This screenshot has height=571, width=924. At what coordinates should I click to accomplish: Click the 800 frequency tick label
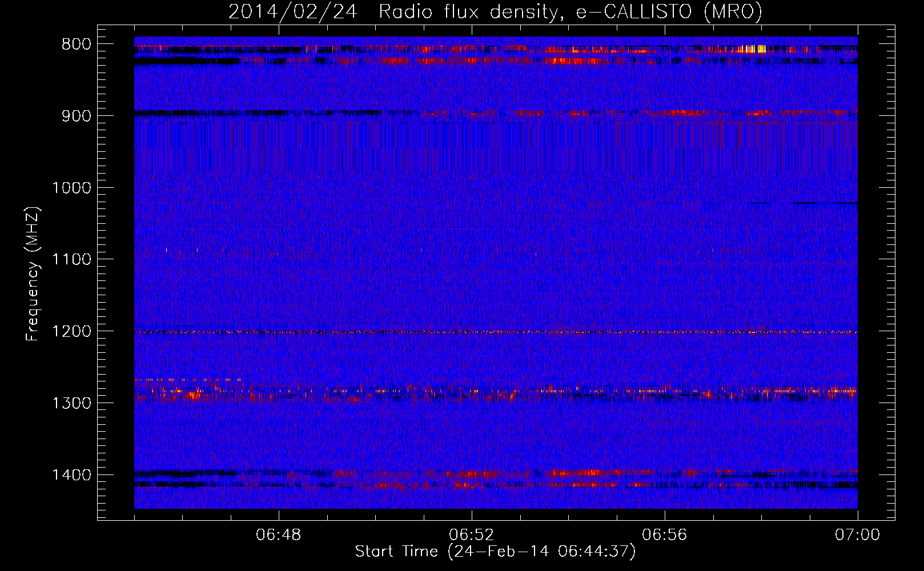(75, 45)
